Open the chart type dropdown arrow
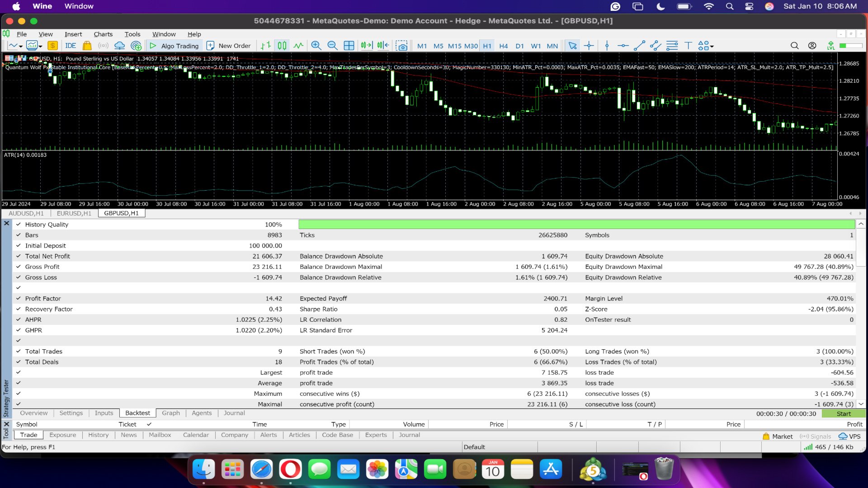The image size is (868, 488). [x=21, y=47]
